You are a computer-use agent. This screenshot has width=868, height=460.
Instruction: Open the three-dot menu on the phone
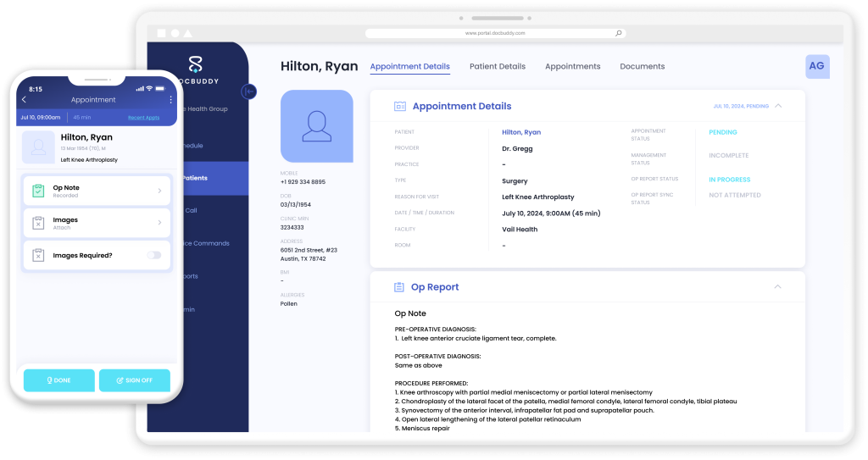click(x=170, y=100)
